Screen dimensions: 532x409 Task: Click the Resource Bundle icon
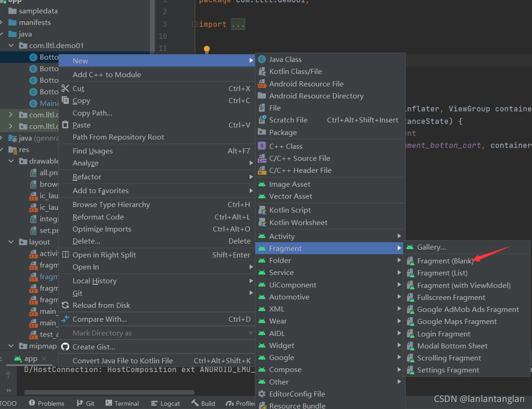[x=262, y=405]
